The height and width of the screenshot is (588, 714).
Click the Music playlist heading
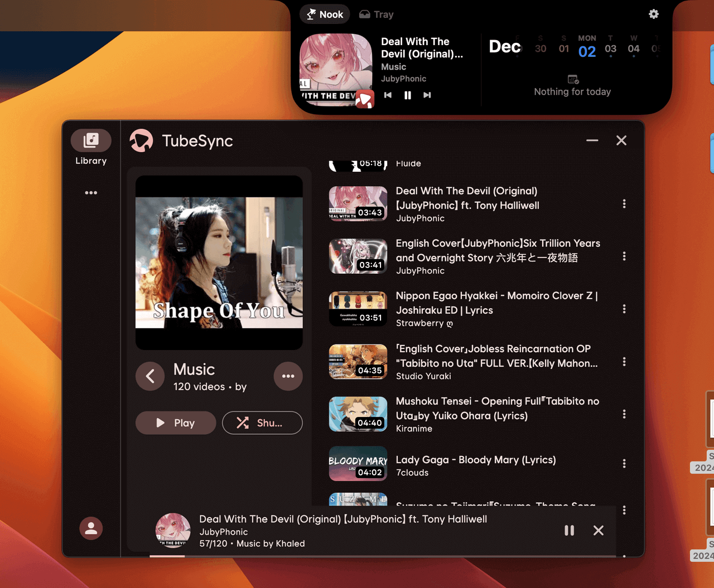point(194,370)
